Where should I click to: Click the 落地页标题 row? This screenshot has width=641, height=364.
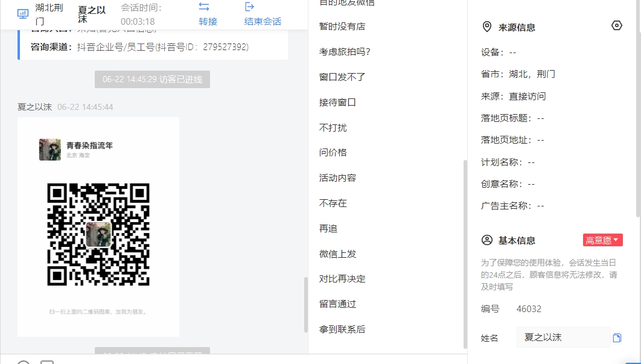click(x=512, y=118)
